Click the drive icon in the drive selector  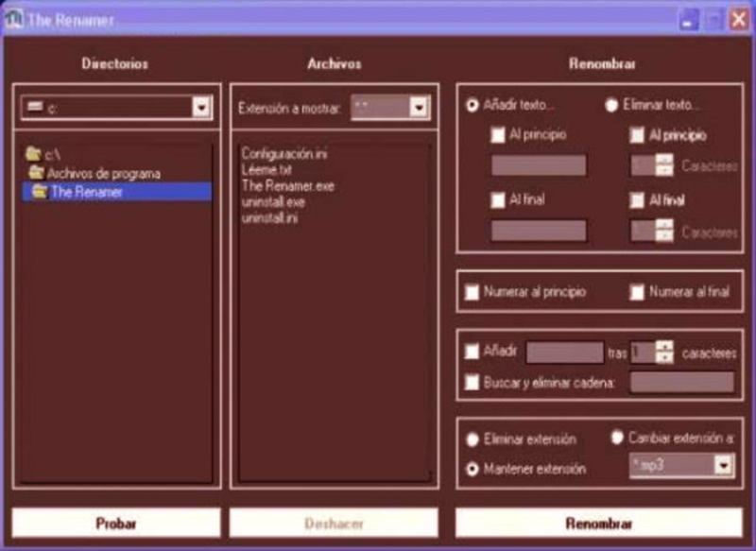point(35,107)
